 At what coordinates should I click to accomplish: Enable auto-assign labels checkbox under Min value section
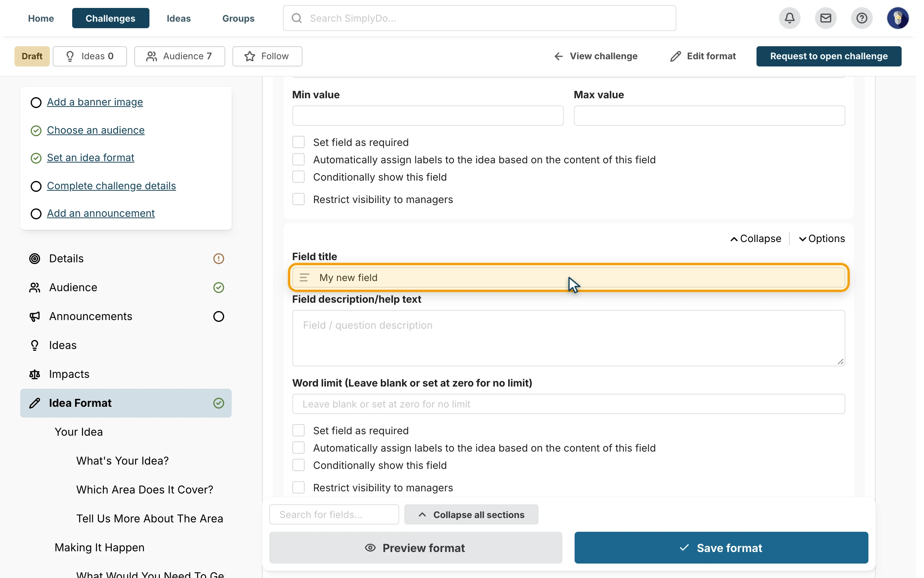click(x=298, y=159)
